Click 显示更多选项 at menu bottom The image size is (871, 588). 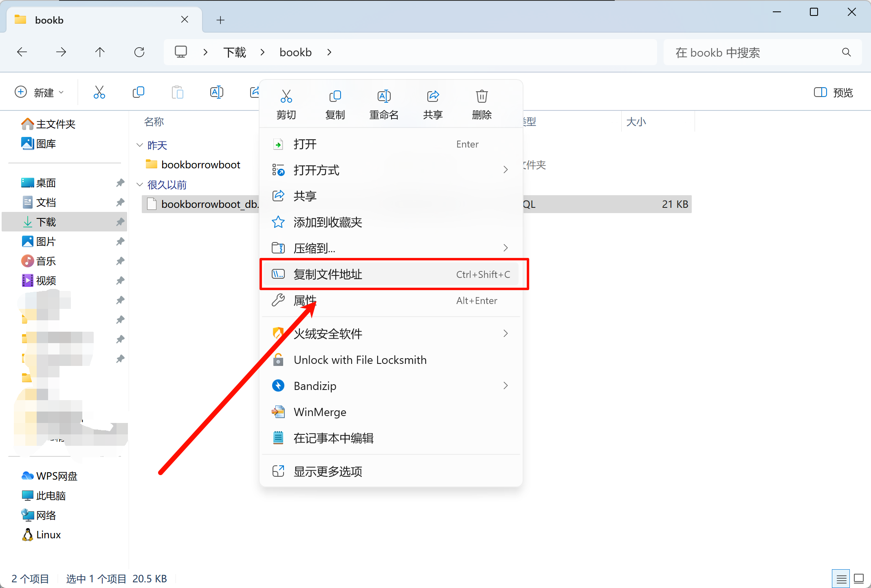point(391,472)
